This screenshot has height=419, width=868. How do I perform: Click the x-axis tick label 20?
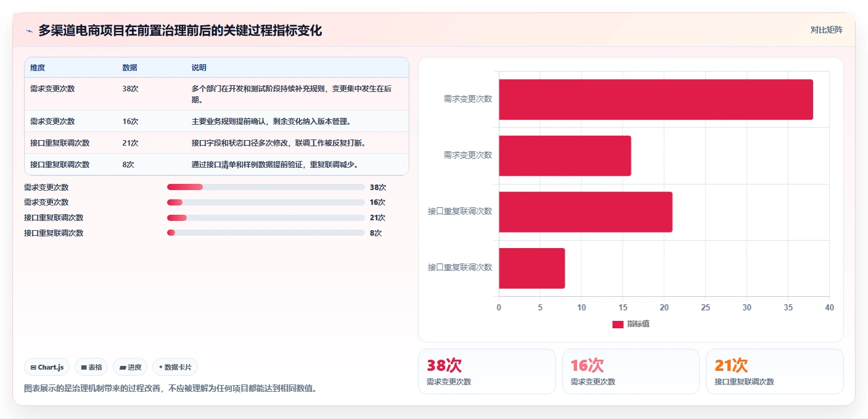[664, 307]
